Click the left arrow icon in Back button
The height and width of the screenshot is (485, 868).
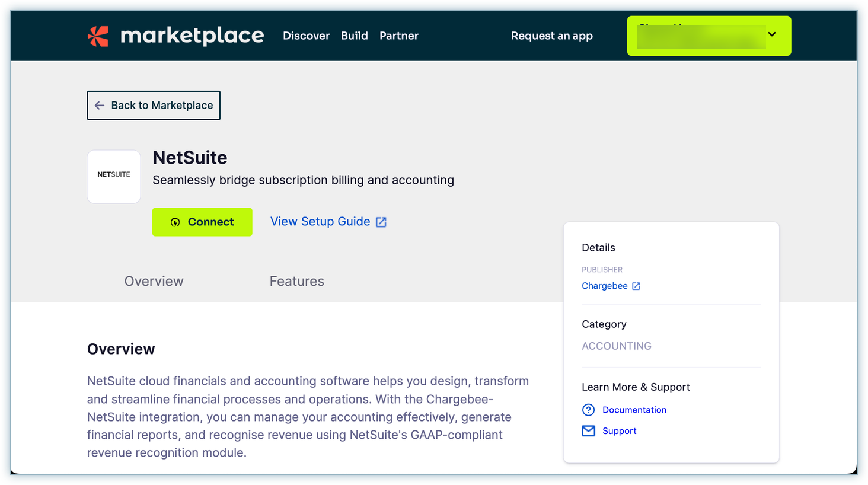tap(100, 106)
